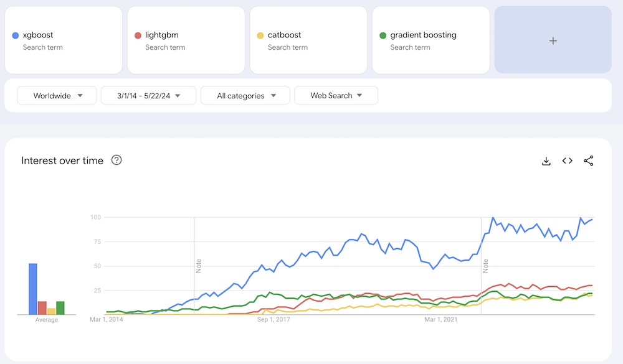Select the red dot next to lightgbm
Image resolution: width=623 pixels, height=364 pixels.
[x=138, y=35]
